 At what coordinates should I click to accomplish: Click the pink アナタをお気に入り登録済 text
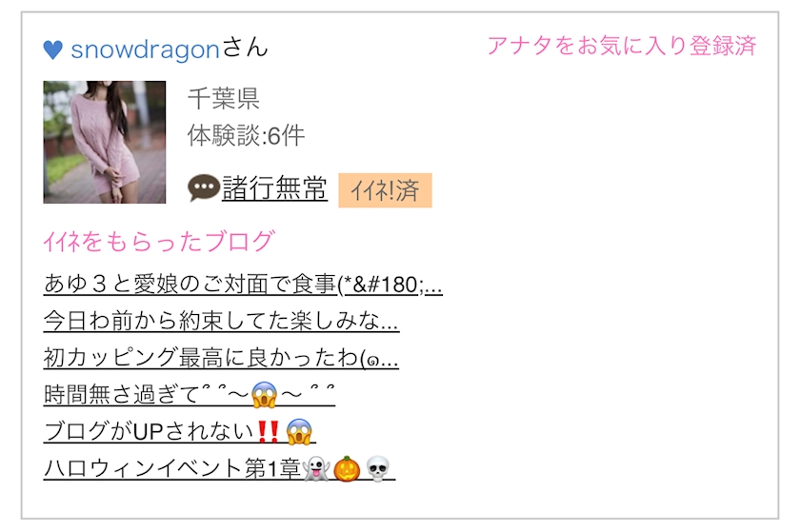[621, 46]
